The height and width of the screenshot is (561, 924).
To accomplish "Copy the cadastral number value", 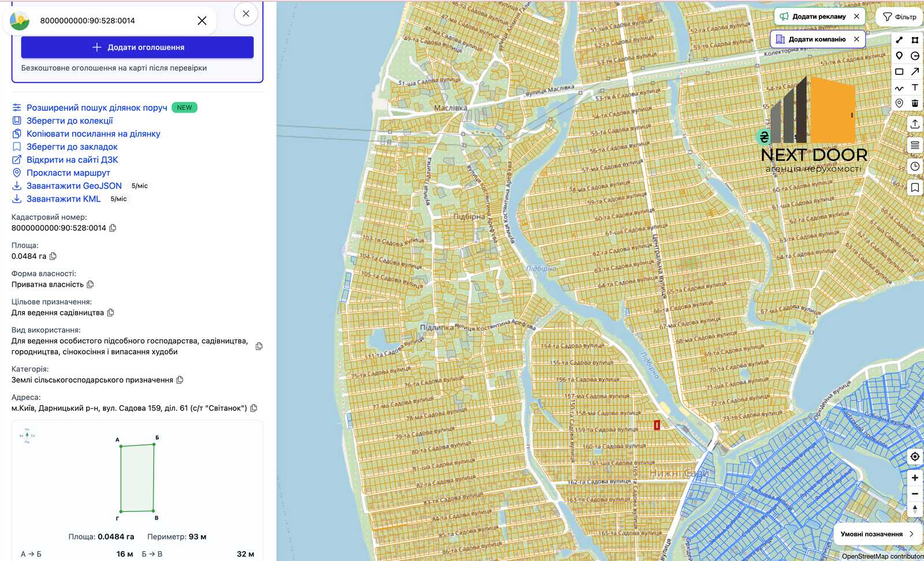I will [113, 228].
